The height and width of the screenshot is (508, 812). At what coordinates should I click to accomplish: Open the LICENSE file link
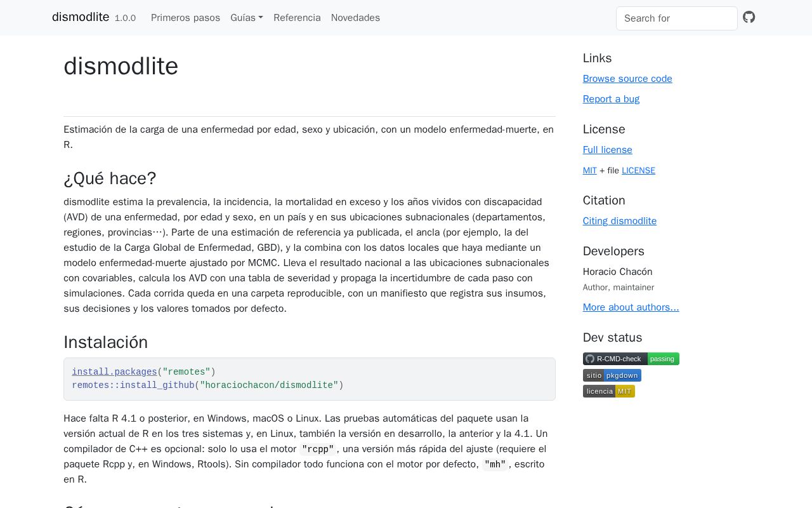pos(638,170)
